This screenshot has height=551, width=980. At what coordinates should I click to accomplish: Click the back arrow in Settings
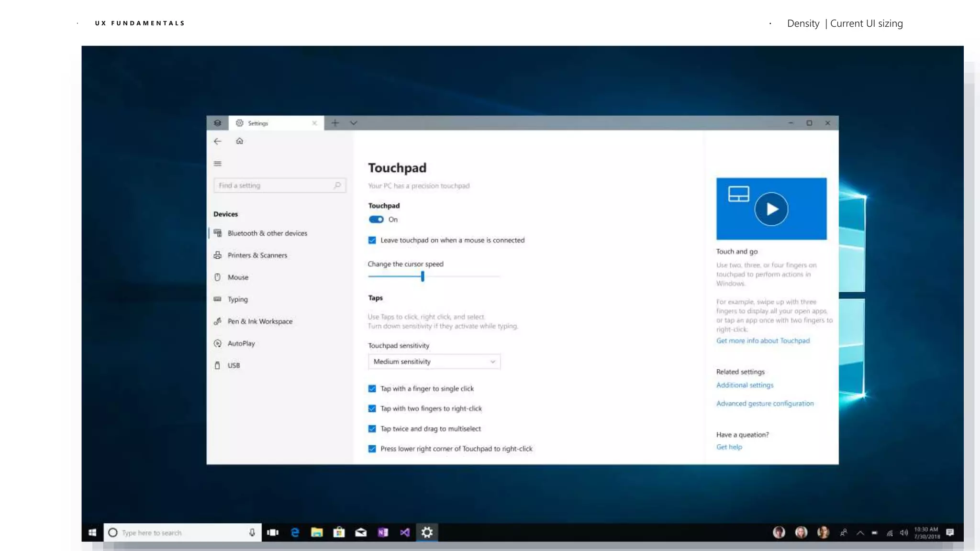217,141
